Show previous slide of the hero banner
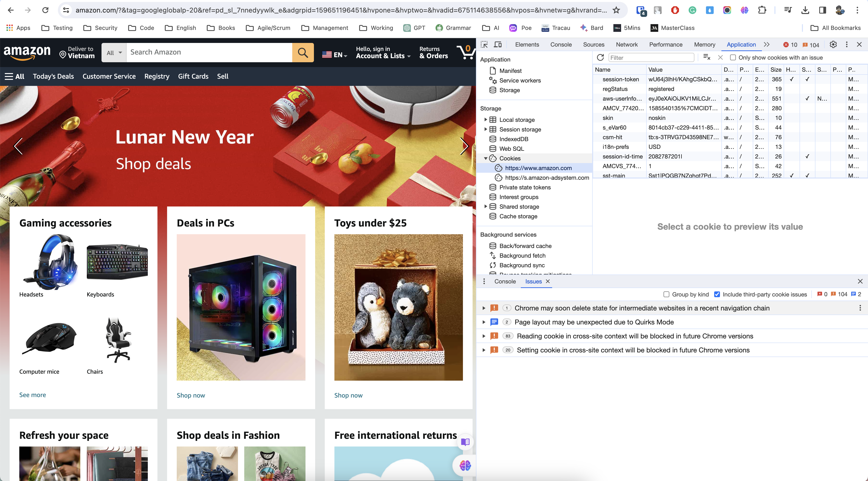This screenshot has height=481, width=868. click(18, 146)
